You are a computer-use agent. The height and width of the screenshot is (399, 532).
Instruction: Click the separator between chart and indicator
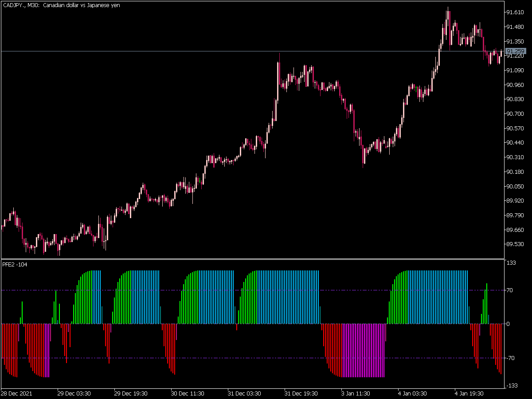(x=253, y=259)
